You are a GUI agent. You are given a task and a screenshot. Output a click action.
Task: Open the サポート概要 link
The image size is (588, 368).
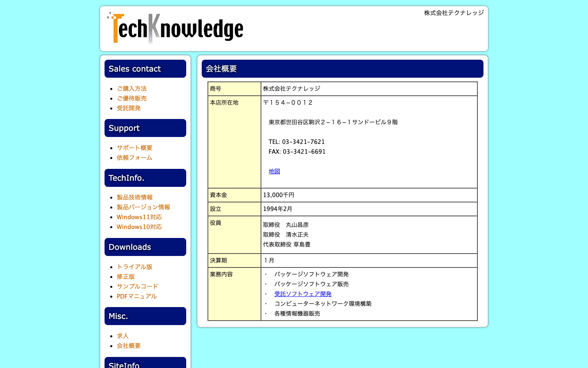[x=134, y=148]
